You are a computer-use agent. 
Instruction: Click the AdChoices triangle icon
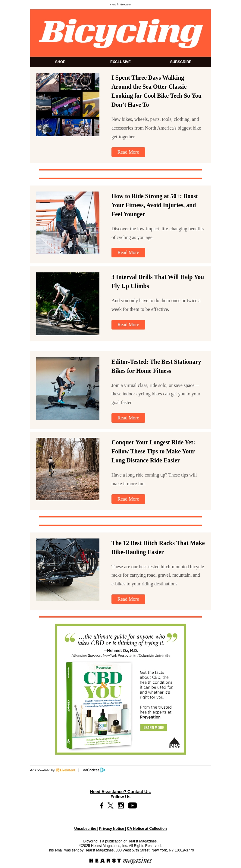[103, 770]
